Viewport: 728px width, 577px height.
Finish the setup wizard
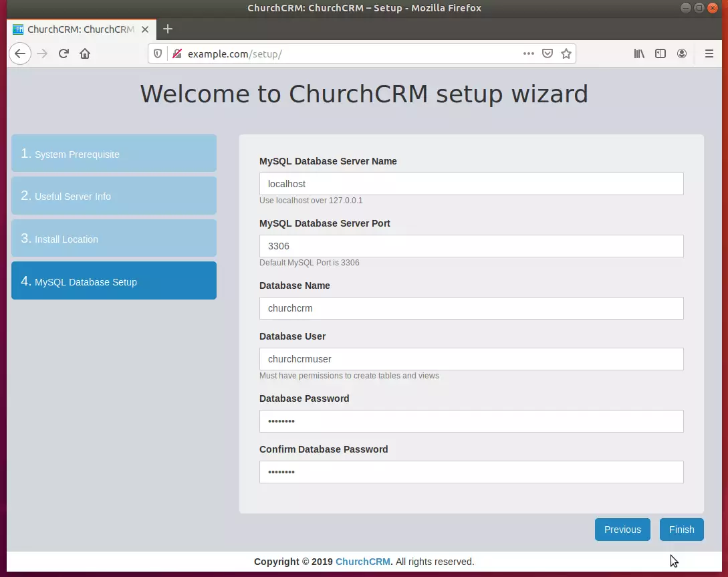[x=682, y=530]
